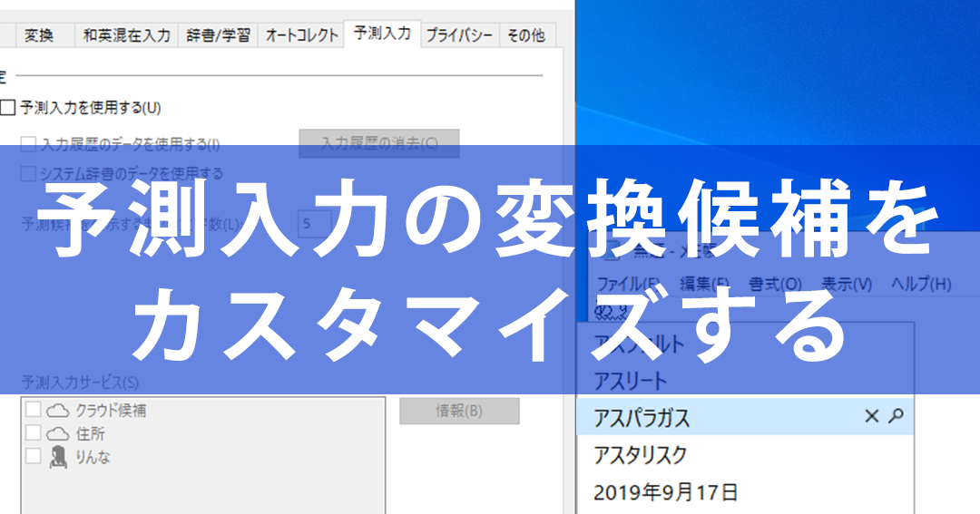Switch to the 辞書/学習 tab
Screen dimensions: 980x514
point(218,35)
